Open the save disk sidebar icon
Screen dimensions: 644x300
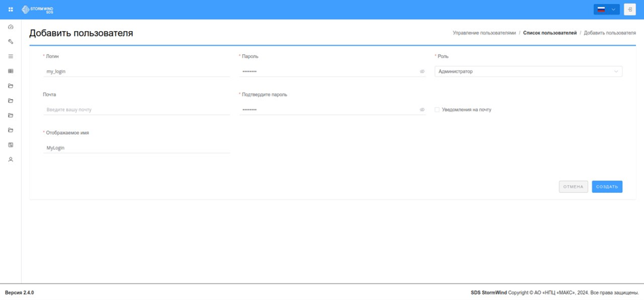click(x=11, y=145)
